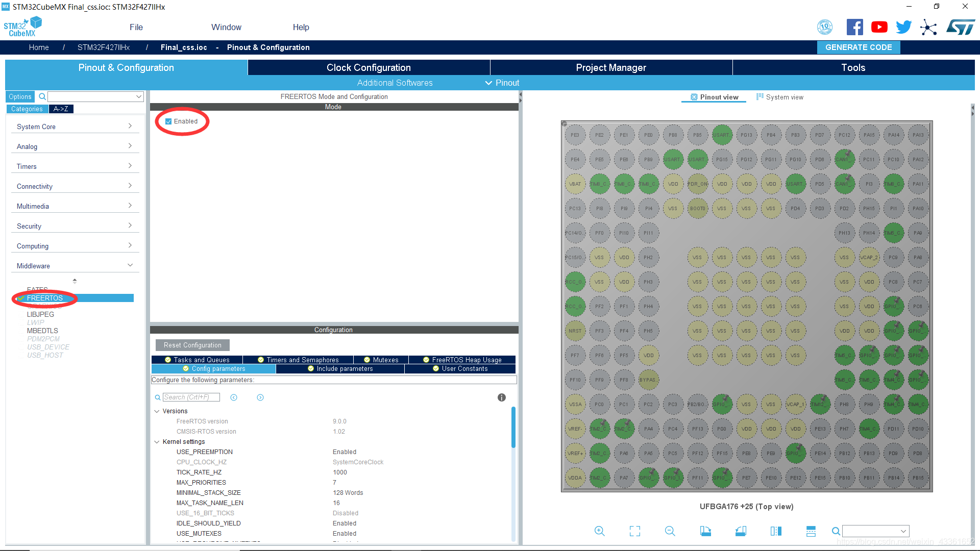
Task: Go to previous parameter search result
Action: [x=234, y=397]
